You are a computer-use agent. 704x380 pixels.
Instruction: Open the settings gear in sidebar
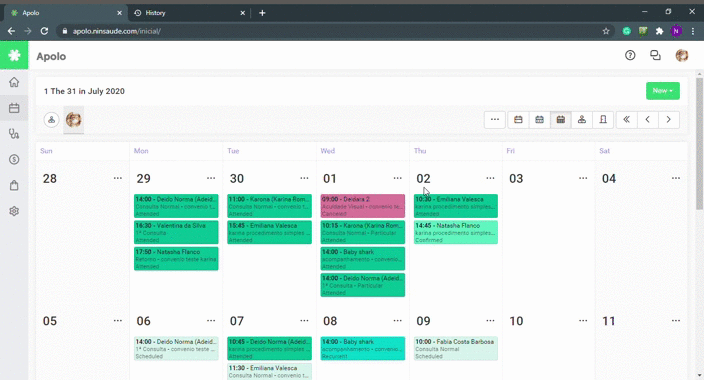pos(14,211)
